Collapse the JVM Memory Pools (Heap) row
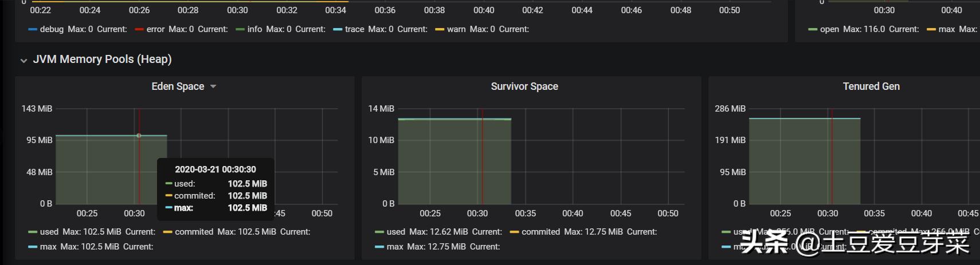The width and height of the screenshot is (980, 265). pos(23,60)
